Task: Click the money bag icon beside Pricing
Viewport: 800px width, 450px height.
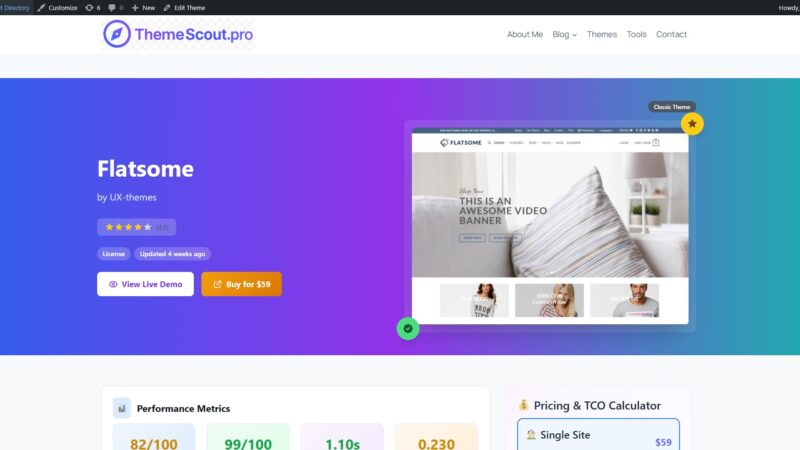Action: (x=523, y=405)
